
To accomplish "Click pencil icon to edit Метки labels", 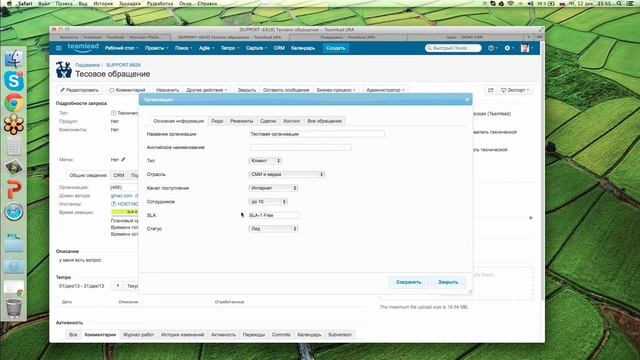I will tap(123, 160).
